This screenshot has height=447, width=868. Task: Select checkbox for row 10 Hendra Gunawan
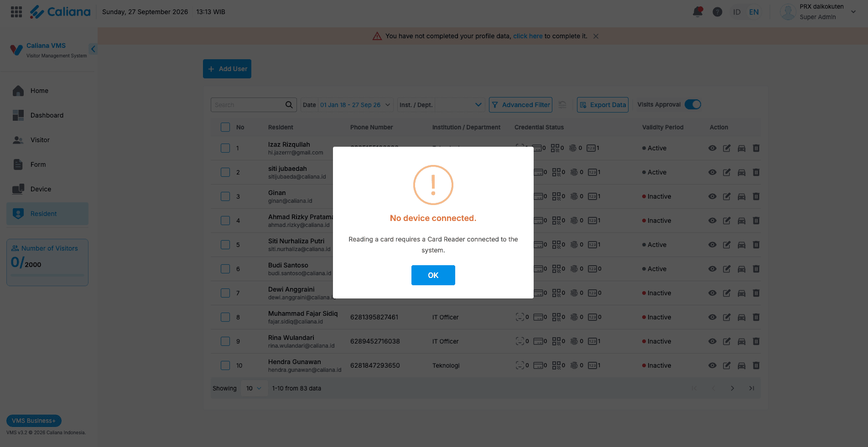(225, 365)
